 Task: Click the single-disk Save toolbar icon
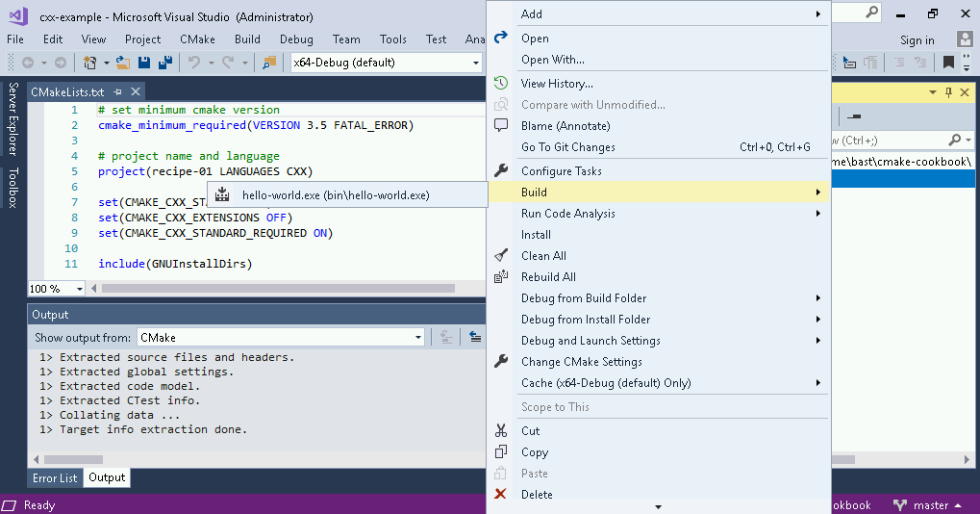click(x=144, y=63)
